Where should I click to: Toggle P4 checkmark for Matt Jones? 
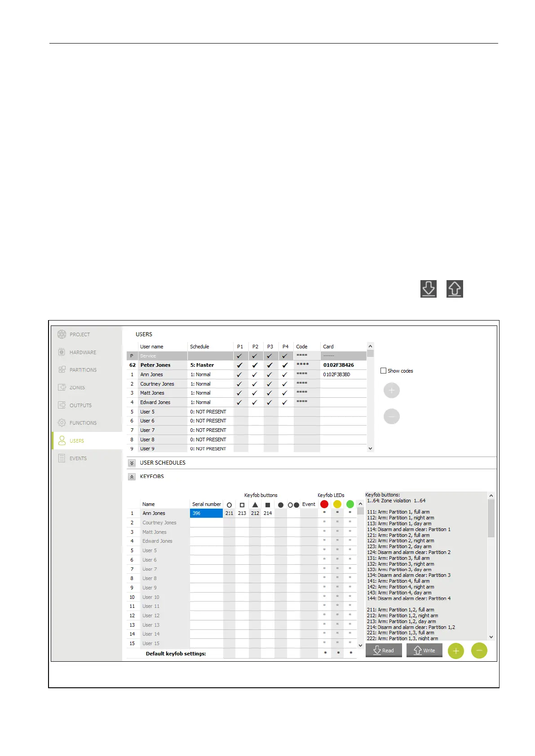[x=285, y=393]
